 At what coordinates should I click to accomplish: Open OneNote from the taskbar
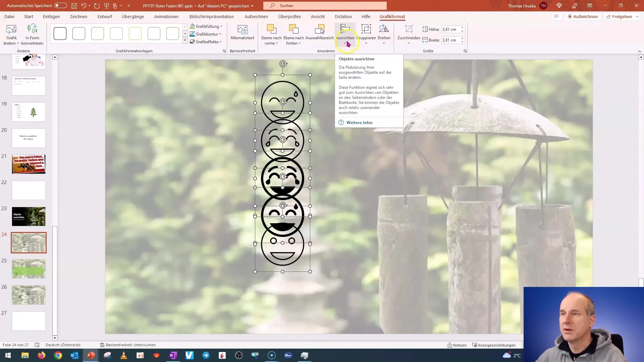click(x=173, y=355)
